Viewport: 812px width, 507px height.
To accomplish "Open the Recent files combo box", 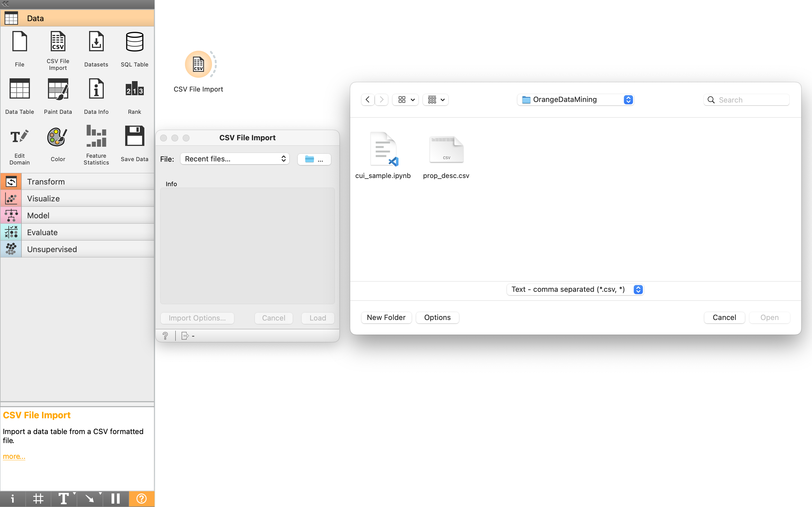I will click(x=235, y=159).
